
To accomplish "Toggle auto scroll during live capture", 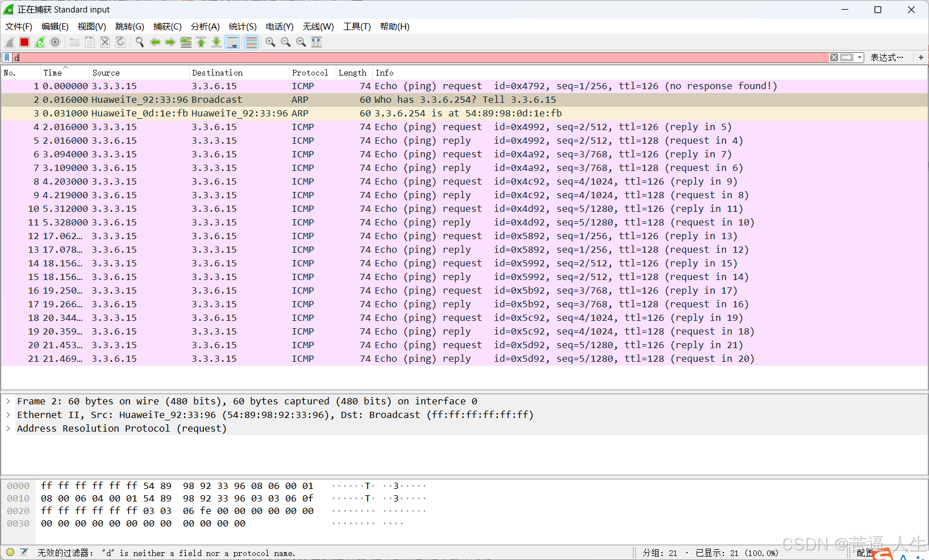I will [x=232, y=42].
